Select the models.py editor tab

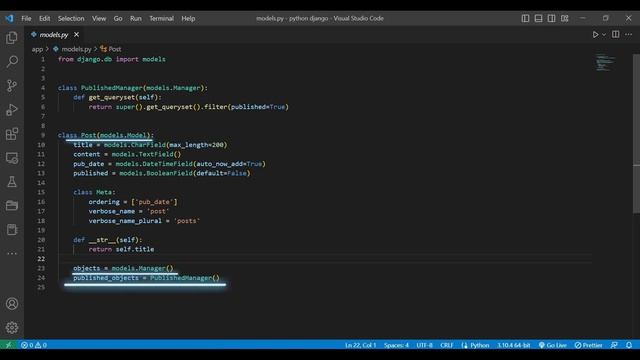[x=53, y=35]
